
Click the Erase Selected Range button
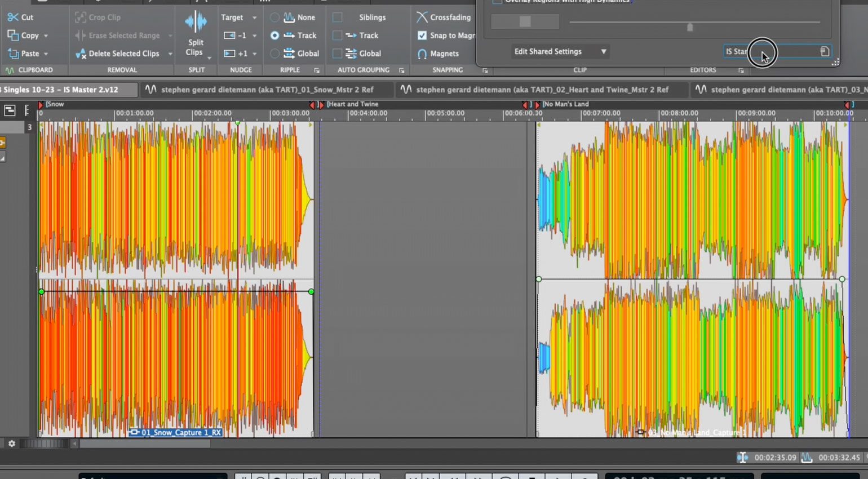(123, 36)
